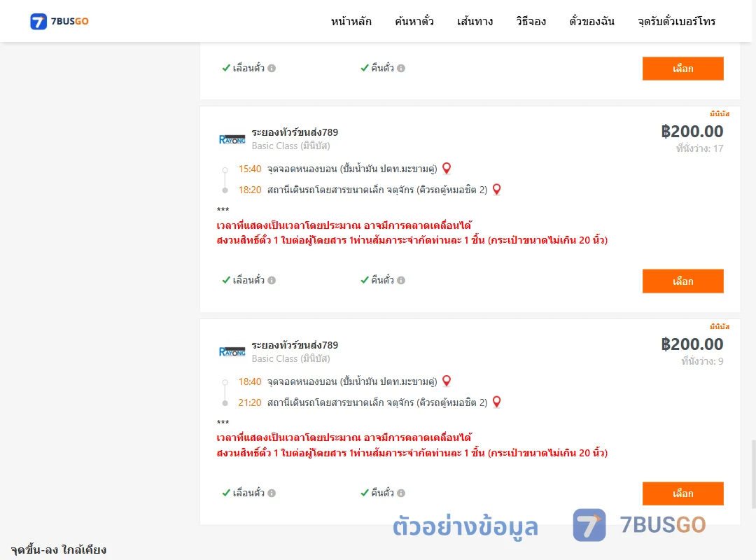756x560 pixels.
Task: Click มินิบัส tag on the 18:40 card
Action: (720, 326)
